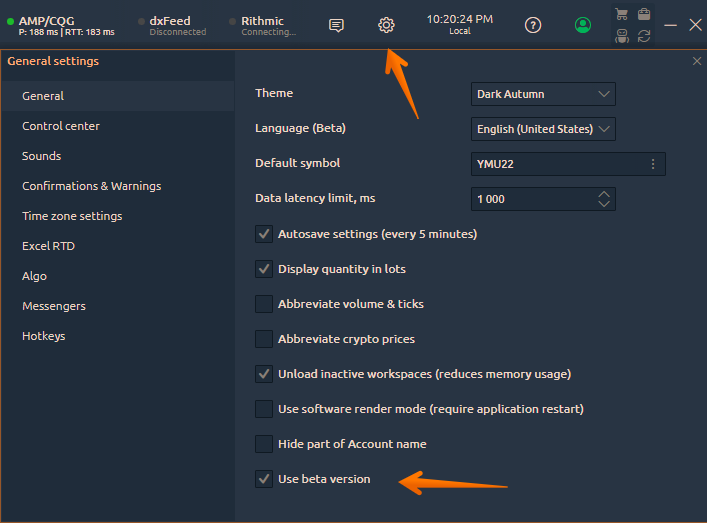
Task: Open Default symbol three-dot menu
Action: coord(653,164)
